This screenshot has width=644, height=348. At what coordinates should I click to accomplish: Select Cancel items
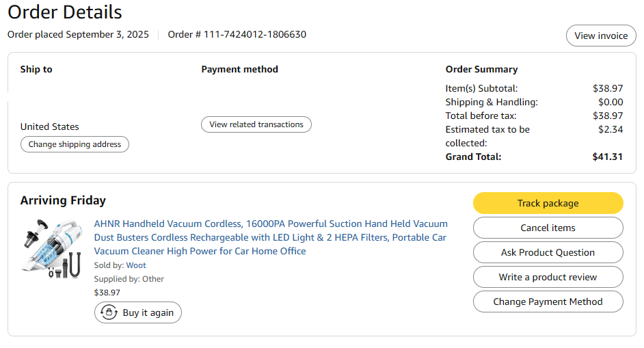[548, 228]
